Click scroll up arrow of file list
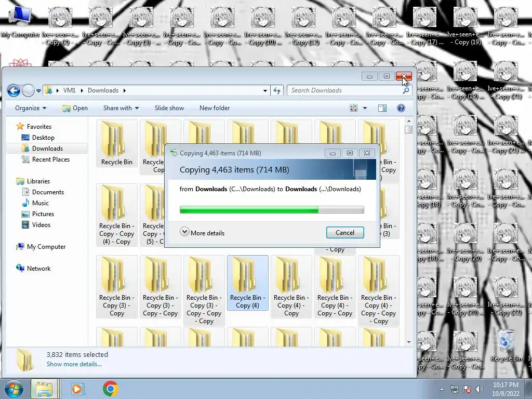The image size is (532, 399). 409,121
